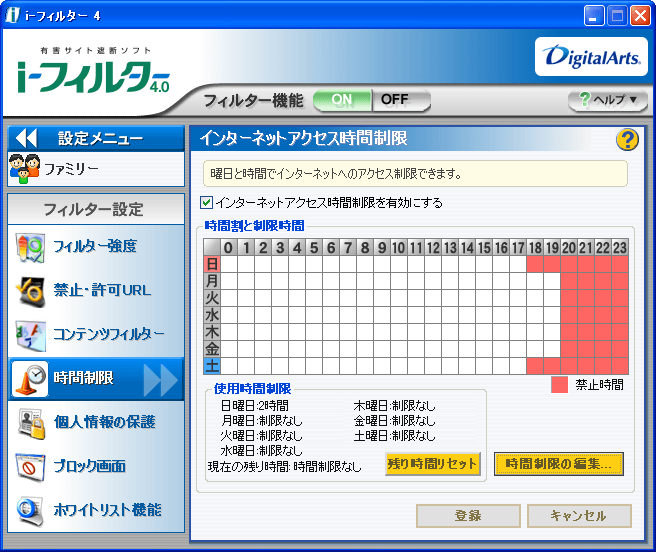Click the 月曜日:制限なし text

click(x=261, y=421)
